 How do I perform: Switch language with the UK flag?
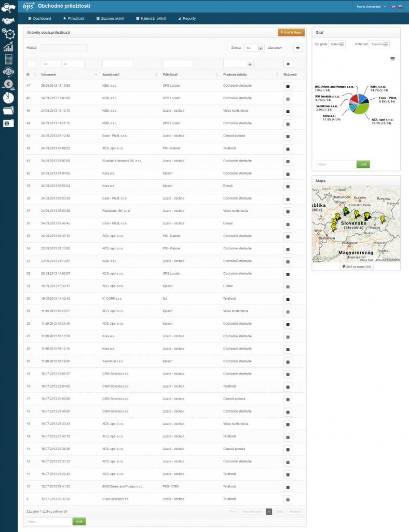[393, 7]
